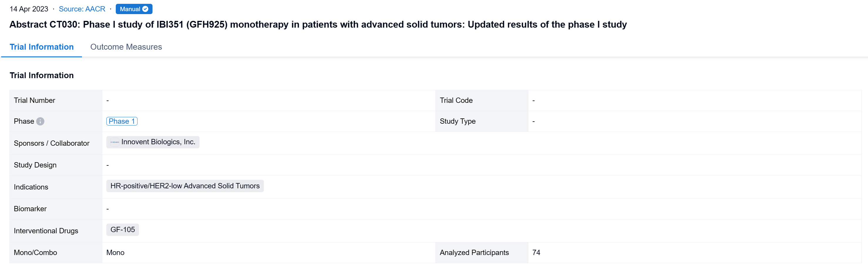Select the Trial Information tab
Viewport: 868px width, 270px height.
click(41, 47)
